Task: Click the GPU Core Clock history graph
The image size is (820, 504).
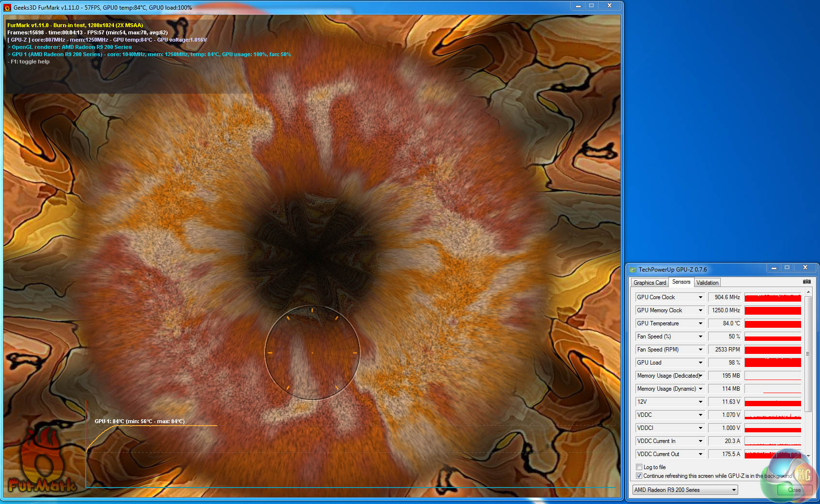Action: coord(773,297)
